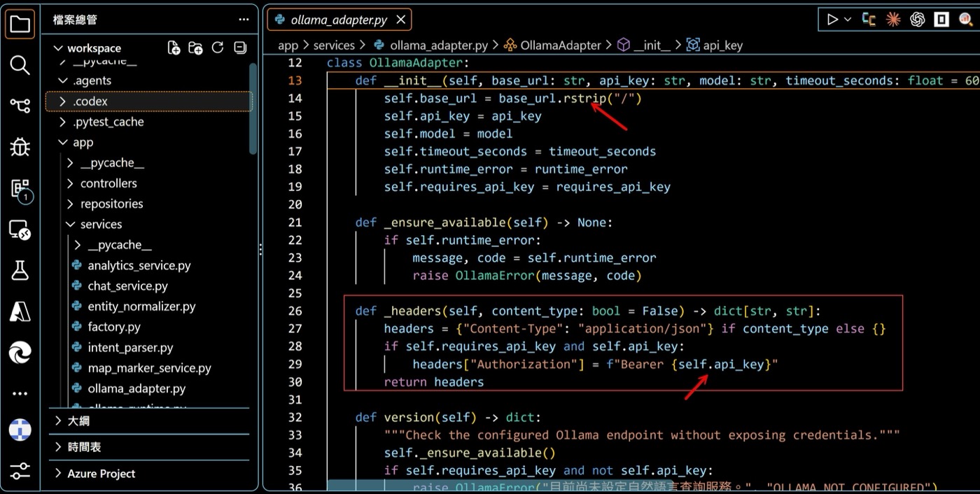Select the ollama_adapter.py editor tab
980x494 pixels.
point(339,20)
